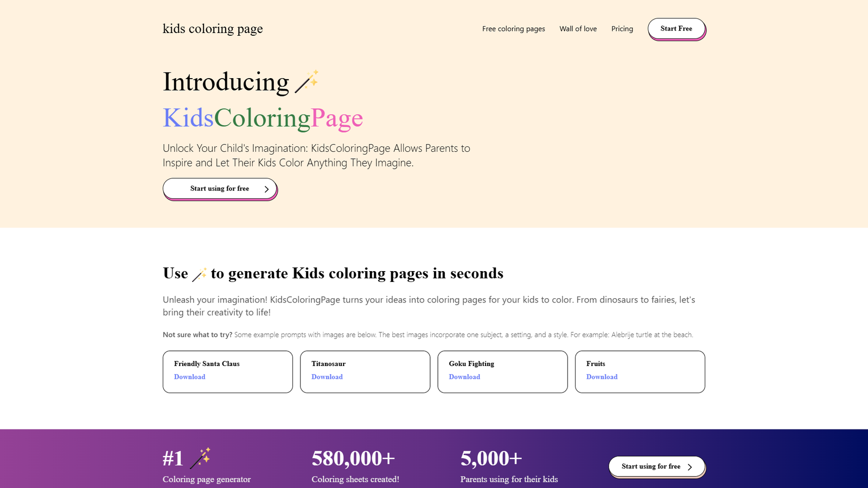Download the Fruits coloring page

(x=602, y=376)
